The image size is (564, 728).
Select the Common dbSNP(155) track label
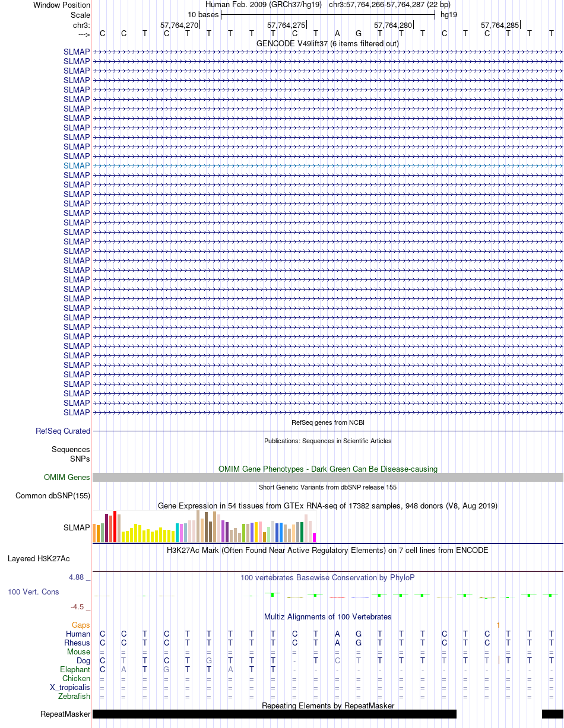(x=53, y=496)
